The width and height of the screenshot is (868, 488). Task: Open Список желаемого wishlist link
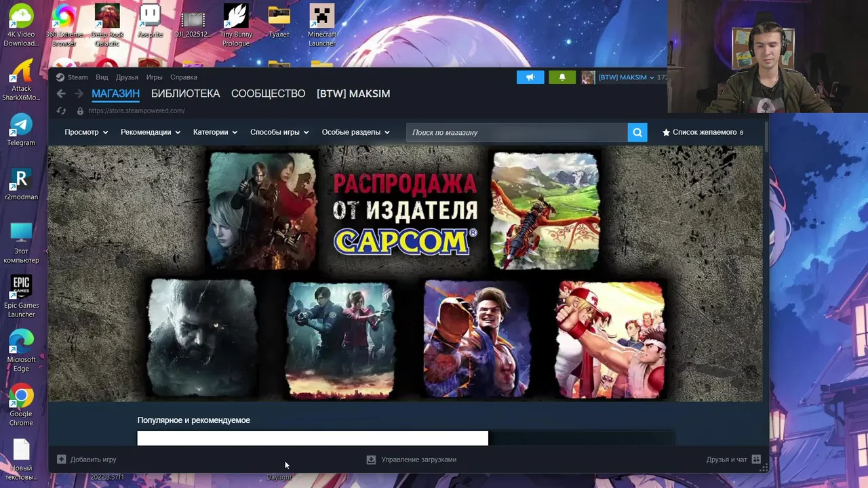[703, 132]
